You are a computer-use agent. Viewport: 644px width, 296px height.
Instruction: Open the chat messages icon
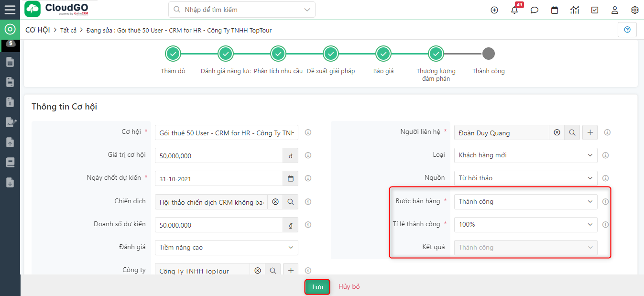coord(535,10)
